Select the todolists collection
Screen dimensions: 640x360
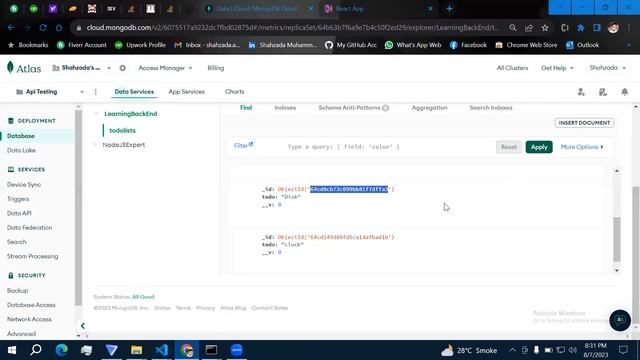pos(122,131)
